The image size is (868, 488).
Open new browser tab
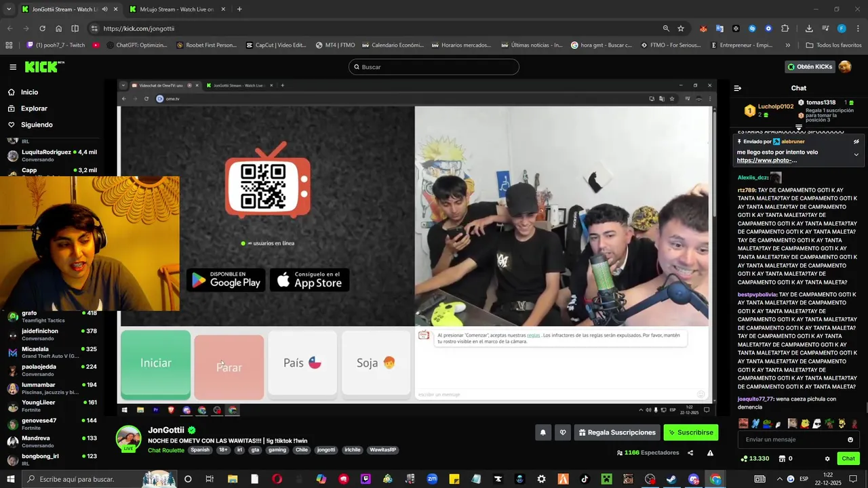pyautogui.click(x=239, y=9)
